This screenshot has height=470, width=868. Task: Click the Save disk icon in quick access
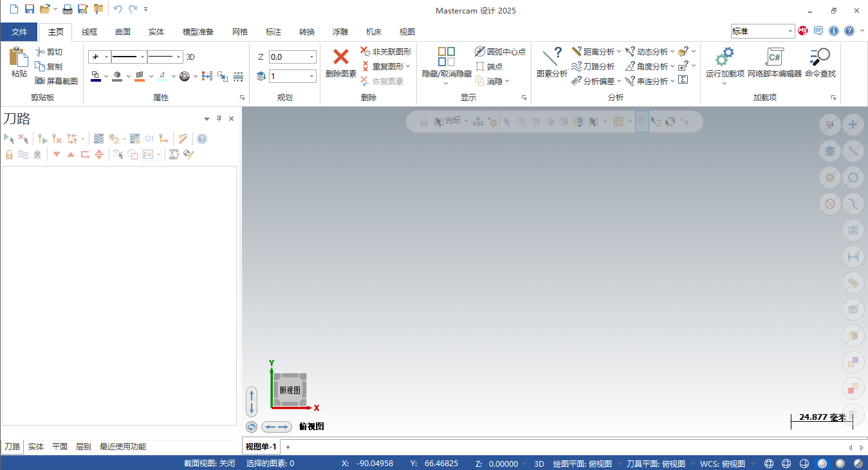point(30,9)
